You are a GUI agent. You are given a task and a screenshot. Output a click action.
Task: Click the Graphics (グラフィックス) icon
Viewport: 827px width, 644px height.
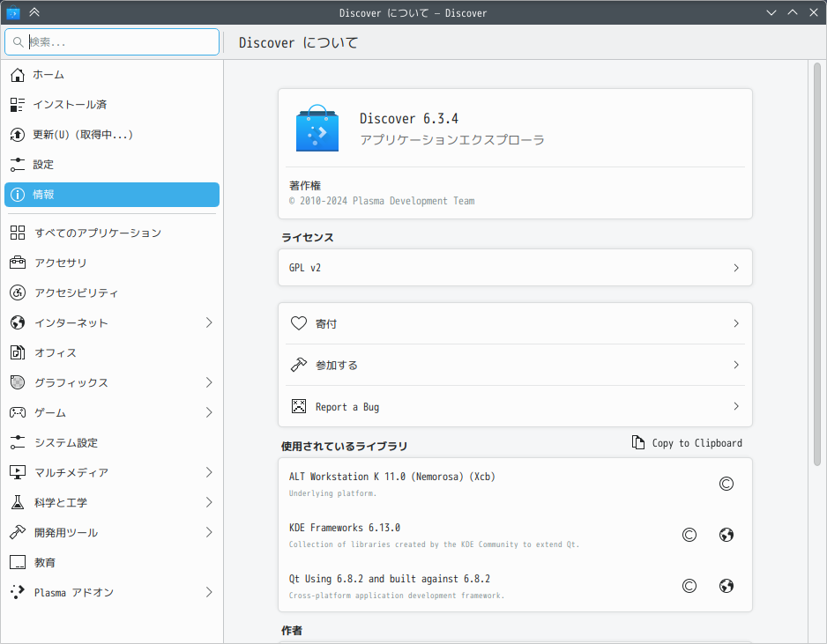18,382
